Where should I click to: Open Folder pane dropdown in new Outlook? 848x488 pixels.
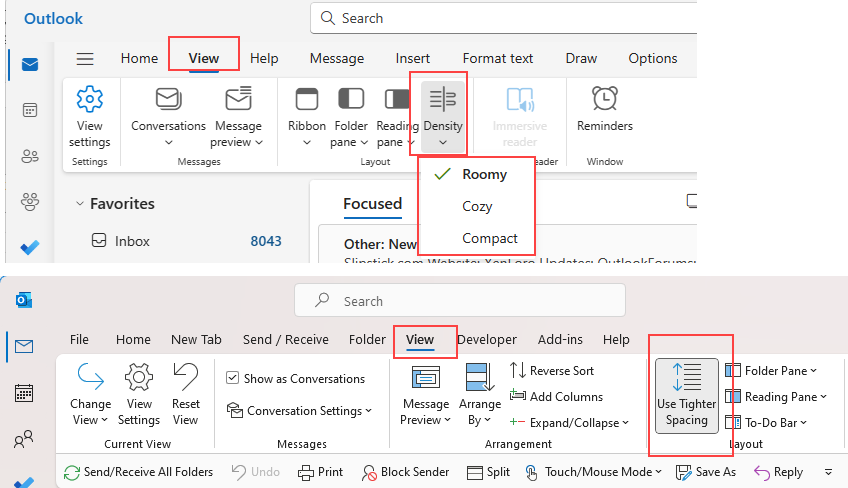pyautogui.click(x=350, y=116)
